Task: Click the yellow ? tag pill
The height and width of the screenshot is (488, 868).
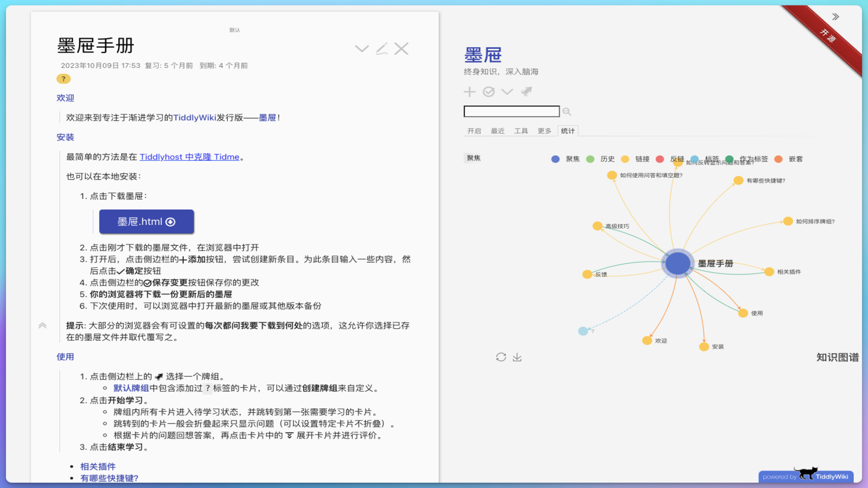Action: (x=63, y=79)
